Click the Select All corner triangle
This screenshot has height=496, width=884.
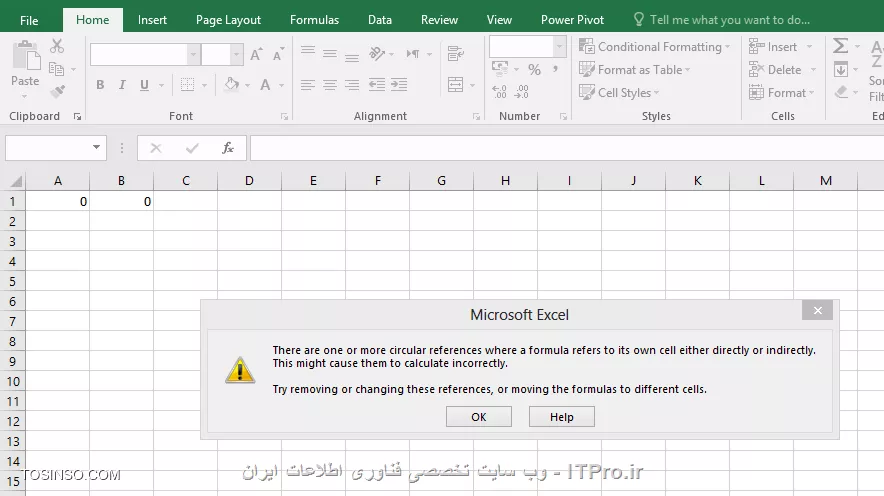[x=16, y=181]
